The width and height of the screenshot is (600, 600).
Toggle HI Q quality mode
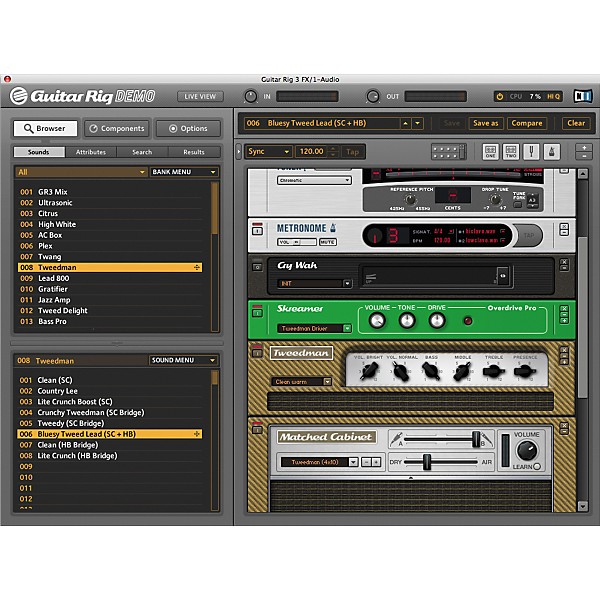[553, 96]
